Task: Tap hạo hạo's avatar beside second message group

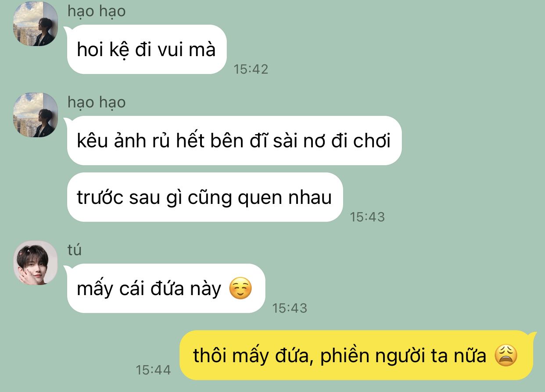Action: click(36, 115)
